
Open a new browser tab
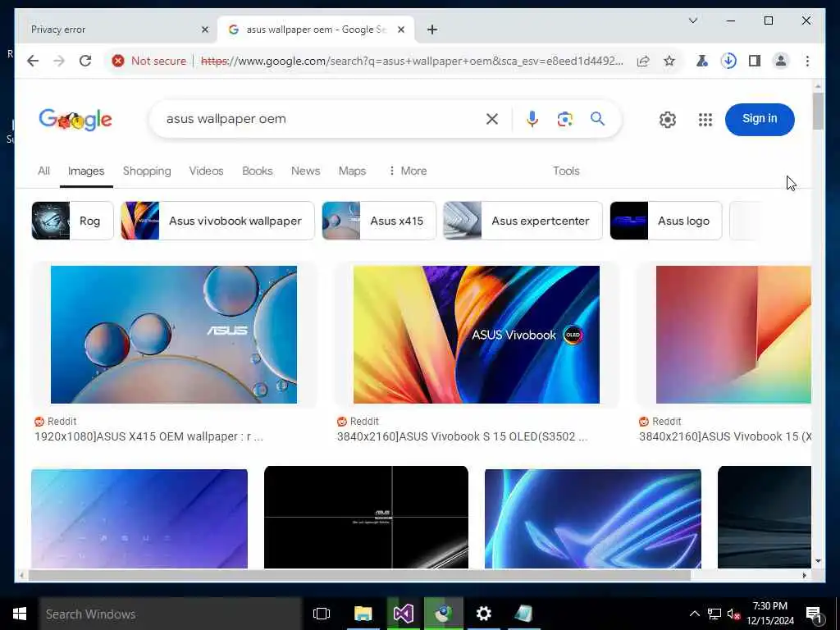click(x=432, y=30)
